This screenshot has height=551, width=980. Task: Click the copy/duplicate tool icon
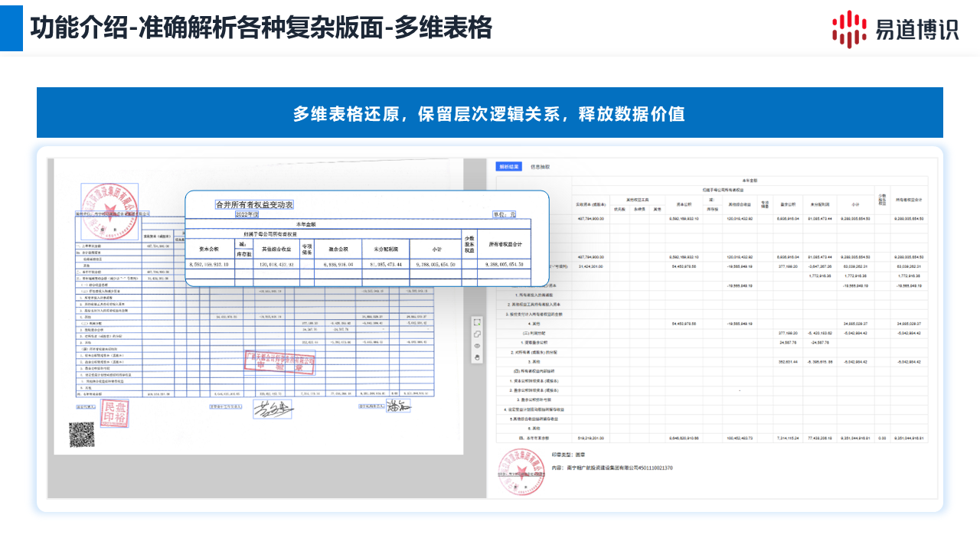477,334
